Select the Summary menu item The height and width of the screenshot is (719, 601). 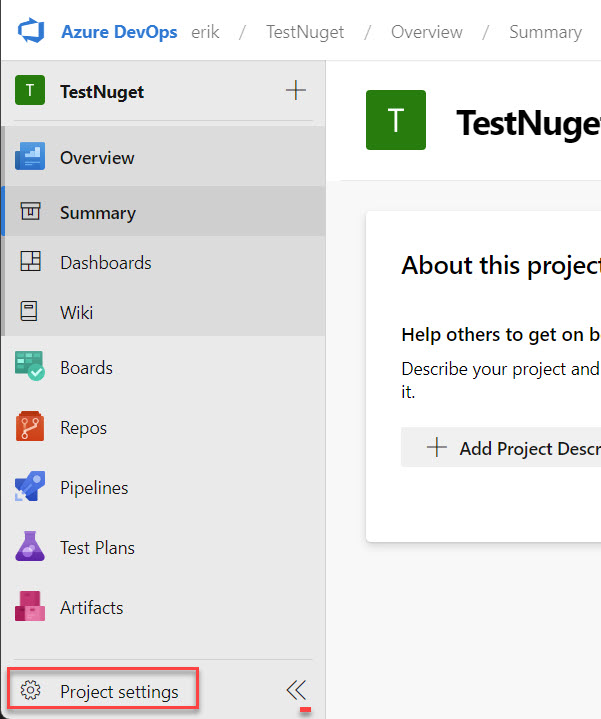[164, 211]
